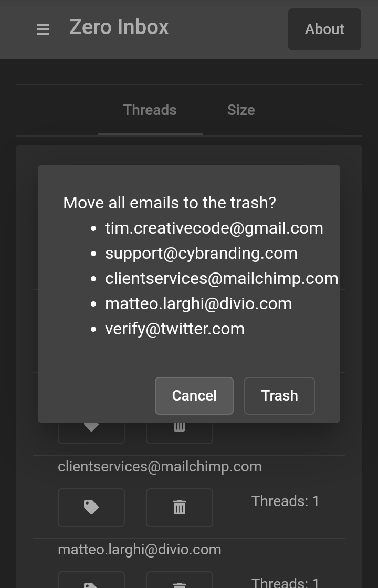Click the About button in header
Screen dimensions: 378x588
[324, 29]
